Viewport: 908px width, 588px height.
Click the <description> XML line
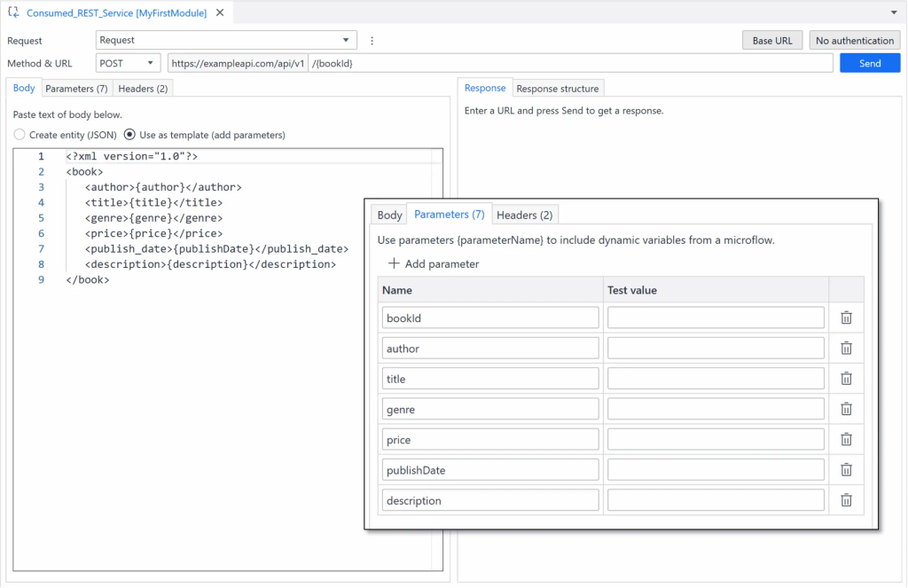[x=210, y=265]
